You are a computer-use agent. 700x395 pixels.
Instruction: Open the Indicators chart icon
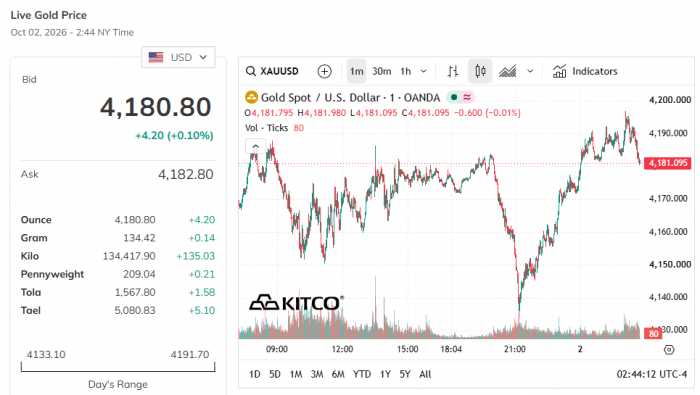[x=559, y=71]
